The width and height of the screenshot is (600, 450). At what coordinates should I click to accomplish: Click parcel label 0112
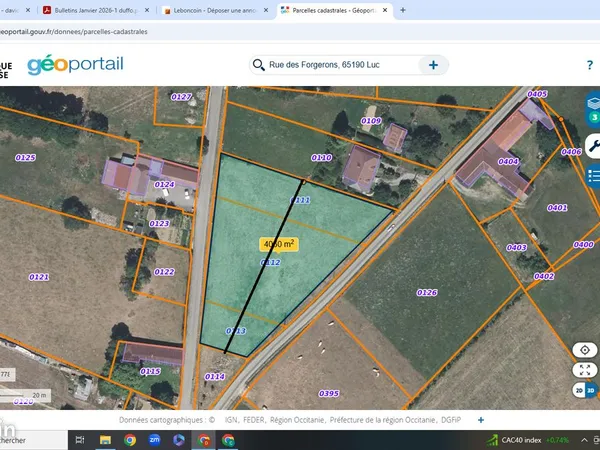click(x=271, y=262)
